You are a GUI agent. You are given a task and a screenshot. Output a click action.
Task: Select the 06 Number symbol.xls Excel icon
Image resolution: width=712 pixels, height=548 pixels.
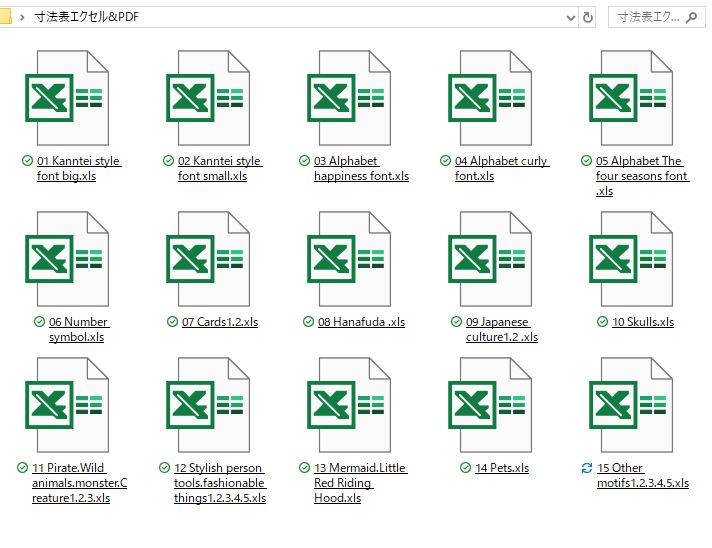coord(67,259)
